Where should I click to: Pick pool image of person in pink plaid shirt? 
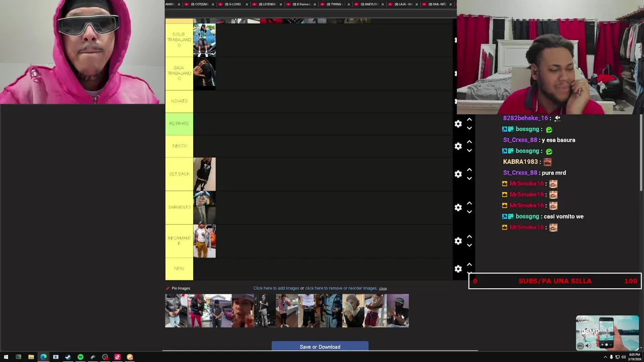287,311
